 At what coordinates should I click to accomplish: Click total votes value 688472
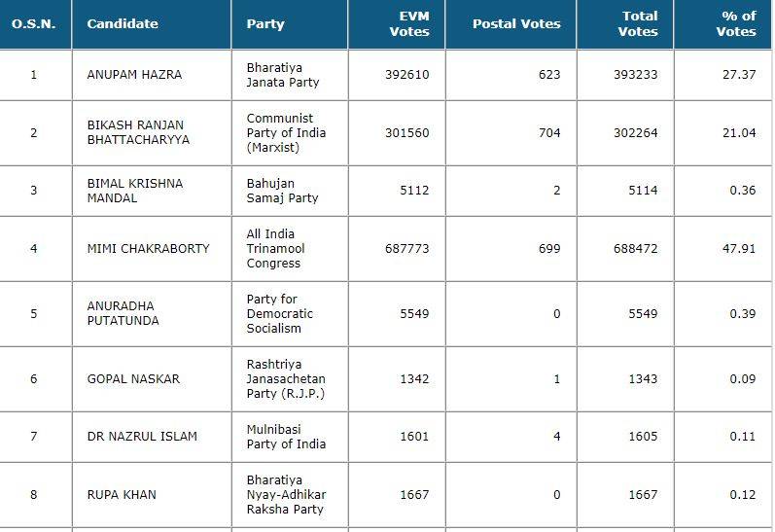pos(636,249)
